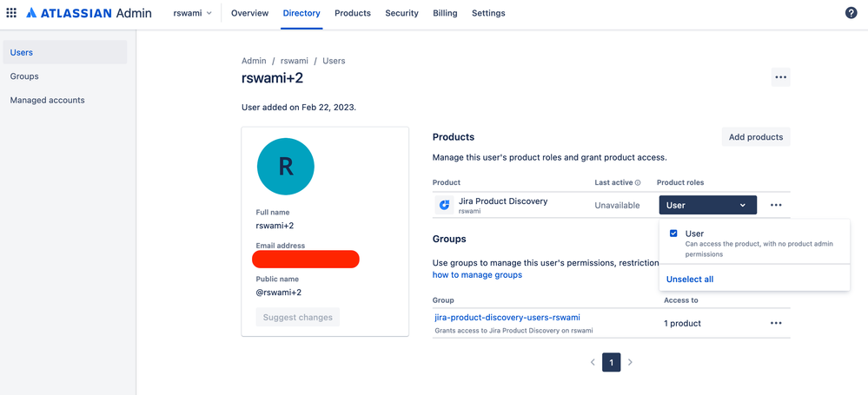Go to next page arrow
The image size is (868, 395).
point(630,362)
